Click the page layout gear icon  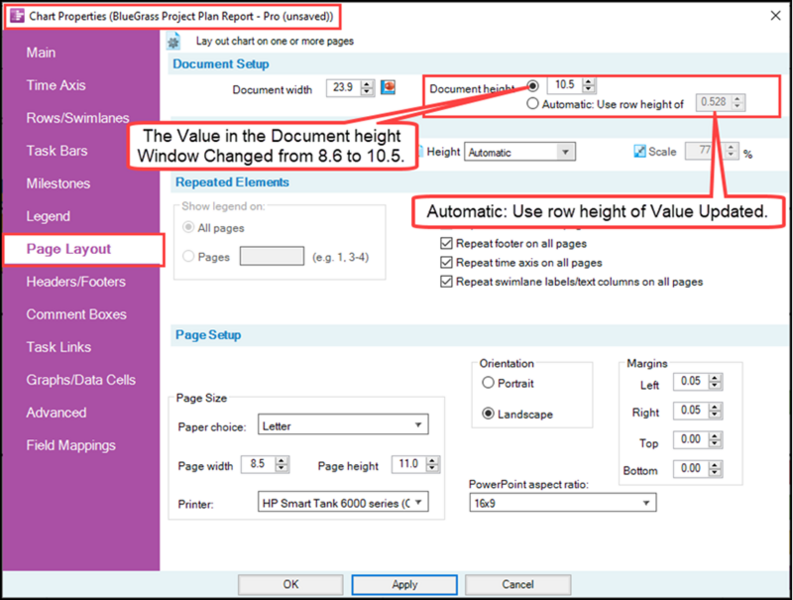[173, 41]
